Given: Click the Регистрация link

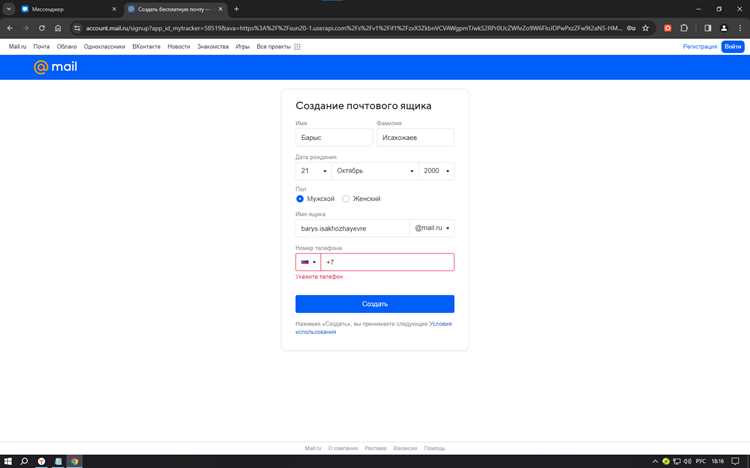Looking at the screenshot, I should pos(700,46).
